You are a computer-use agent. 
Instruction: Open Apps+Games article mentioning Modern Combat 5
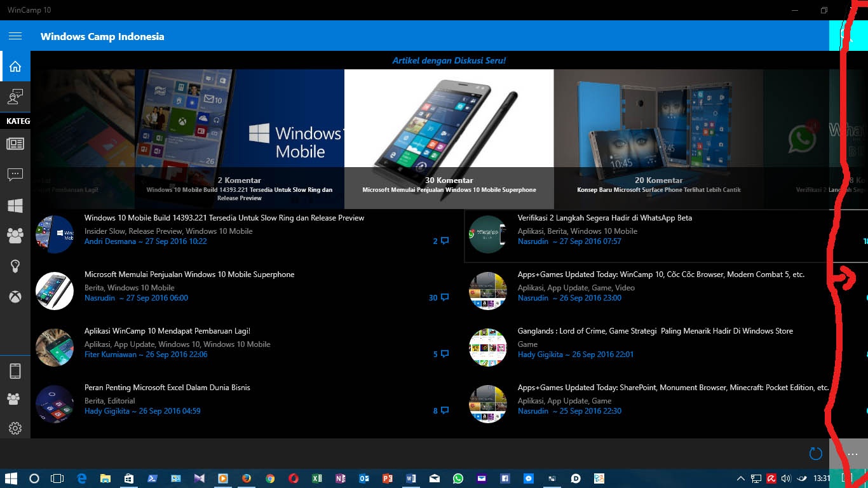[x=661, y=274]
